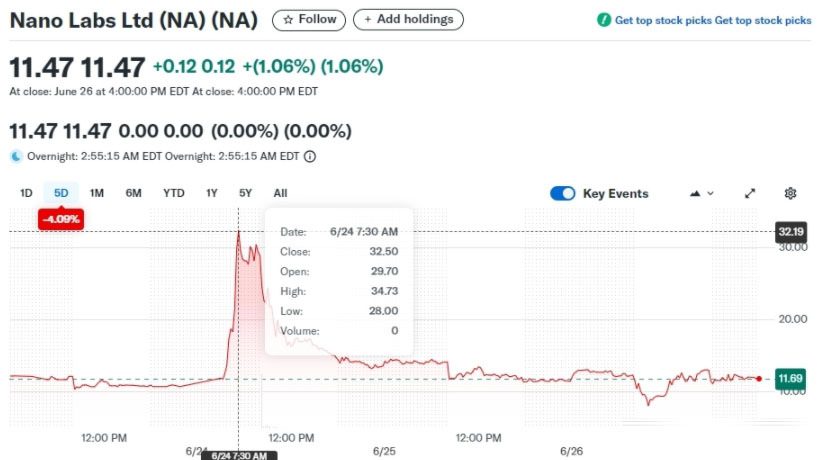Select YTD range
Image resolution: width=825 pixels, height=460 pixels.
pyautogui.click(x=174, y=193)
